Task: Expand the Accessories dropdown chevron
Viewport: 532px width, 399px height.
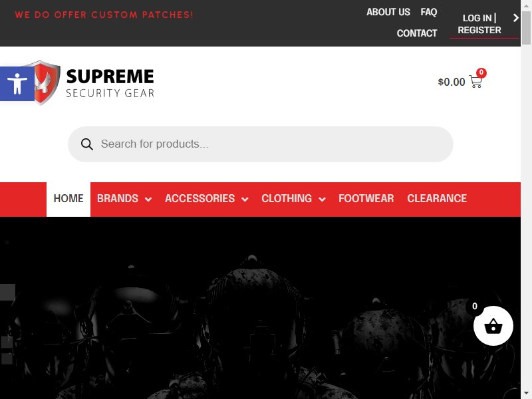Action: point(245,199)
